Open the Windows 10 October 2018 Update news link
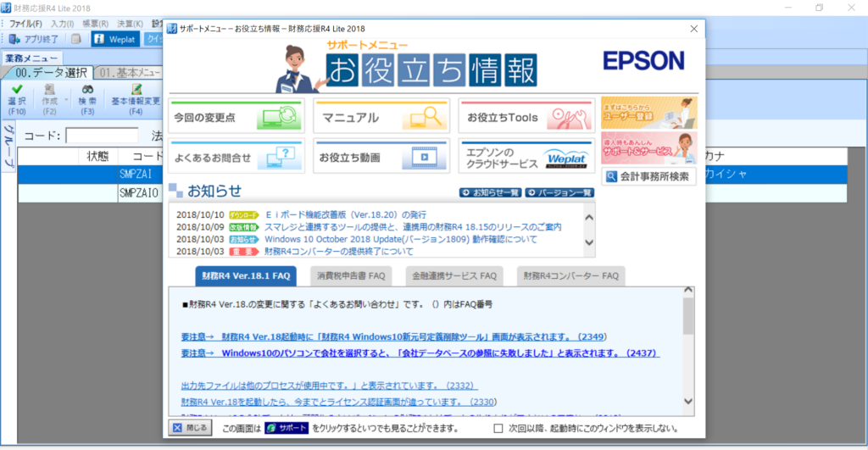Viewport: 868px width, 450px height. tap(401, 239)
